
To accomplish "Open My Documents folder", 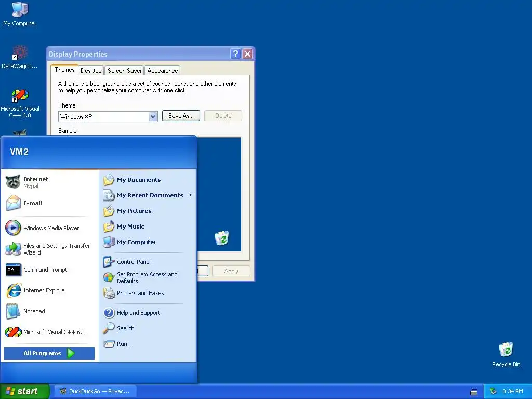I will pyautogui.click(x=148, y=180).
